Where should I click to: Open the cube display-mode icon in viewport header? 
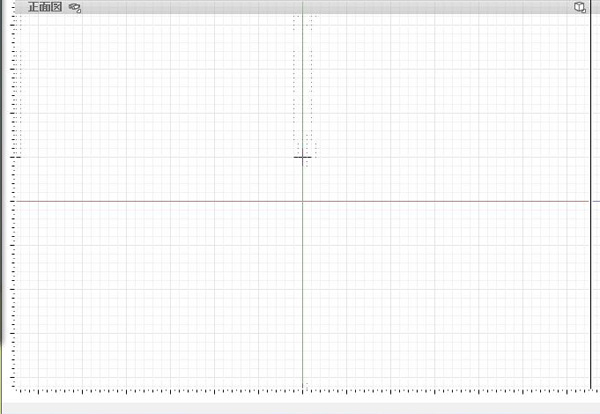[x=580, y=7]
